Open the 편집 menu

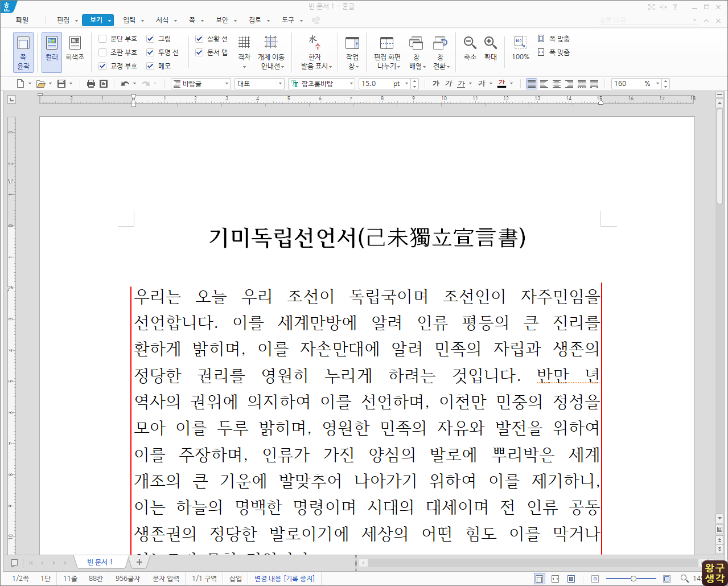63,20
